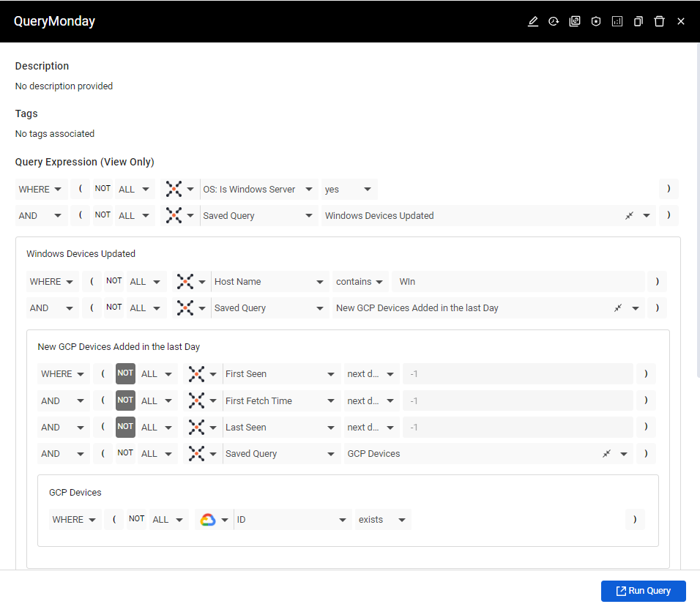
Task: Click closing bracket on OS: Is Windows Server row
Action: [x=669, y=188]
